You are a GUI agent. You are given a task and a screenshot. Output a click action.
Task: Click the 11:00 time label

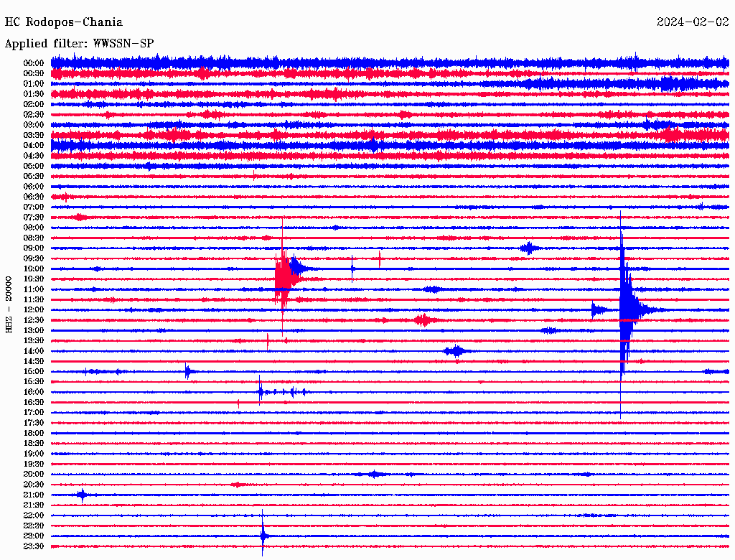[34, 289]
